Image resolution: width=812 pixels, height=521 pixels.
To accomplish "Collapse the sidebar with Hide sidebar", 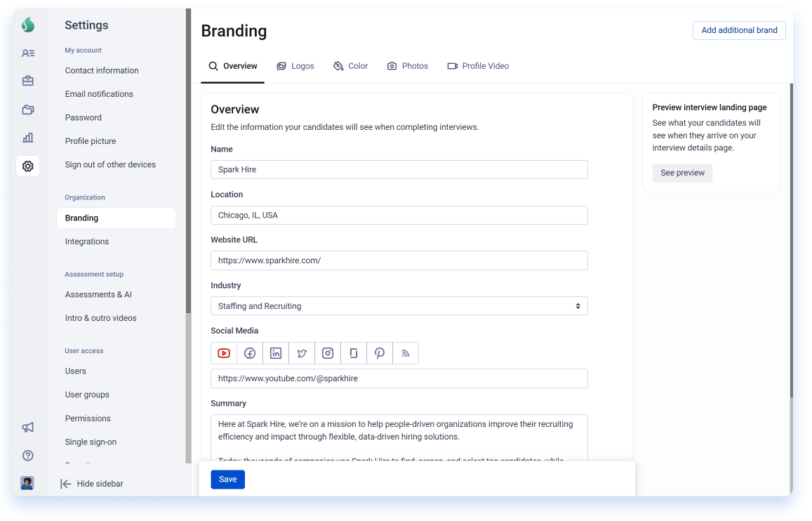I will click(92, 484).
